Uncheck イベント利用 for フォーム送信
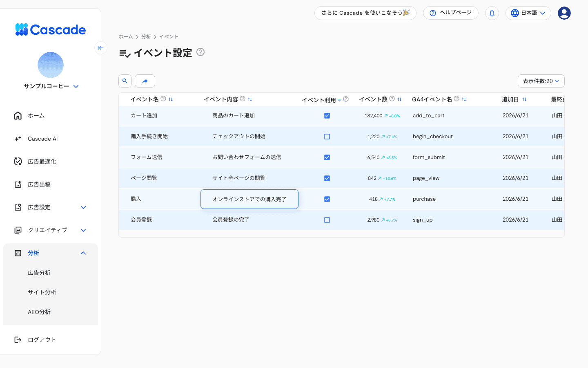The image size is (588, 368). click(327, 157)
